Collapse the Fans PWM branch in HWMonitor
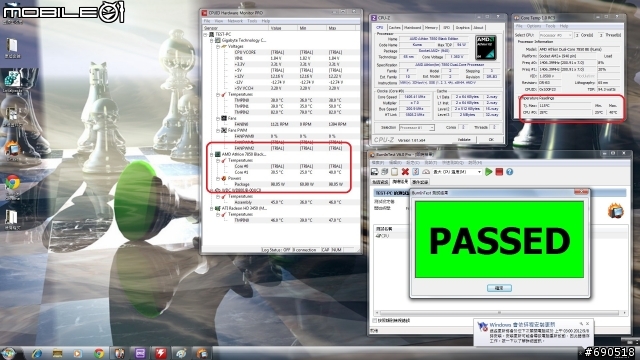The image size is (640, 360). point(218,131)
